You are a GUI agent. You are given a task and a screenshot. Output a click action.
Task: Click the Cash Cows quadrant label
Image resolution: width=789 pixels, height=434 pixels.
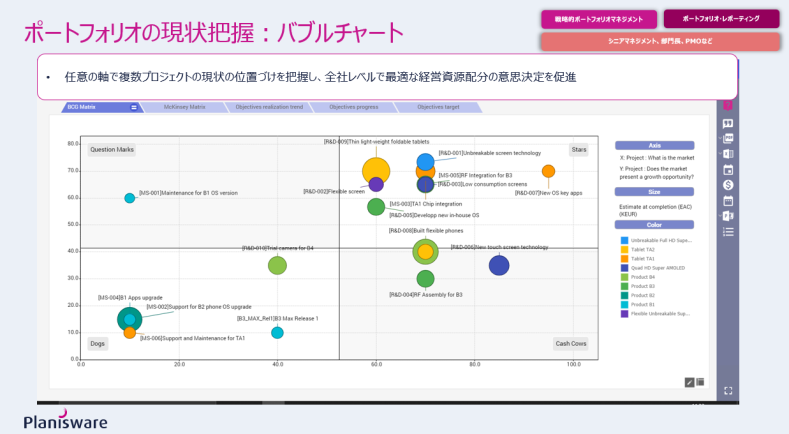tap(571, 344)
